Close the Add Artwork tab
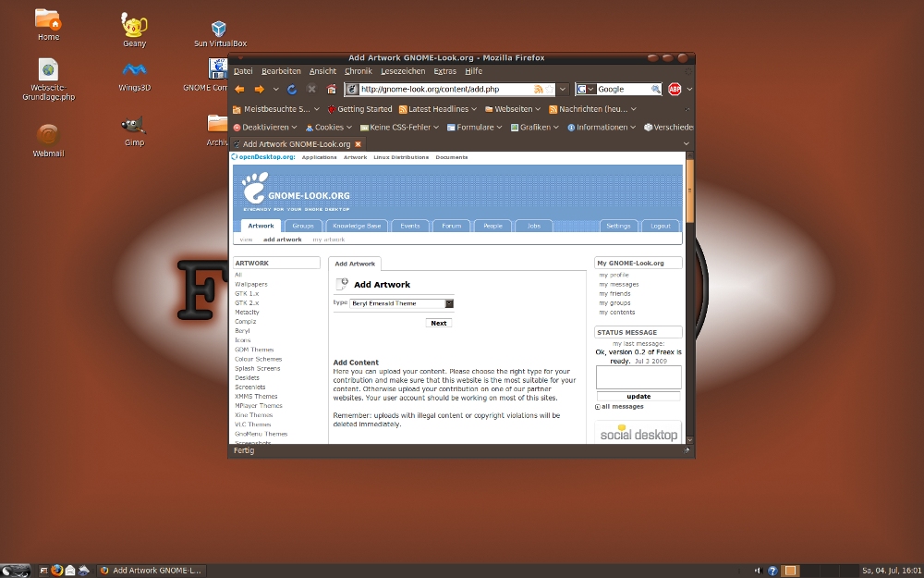The image size is (924, 578). coord(357,144)
